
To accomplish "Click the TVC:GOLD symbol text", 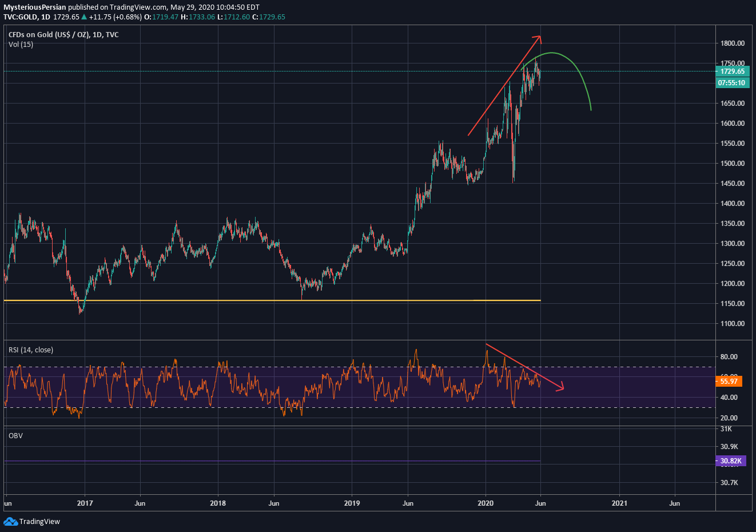I will click(x=20, y=17).
